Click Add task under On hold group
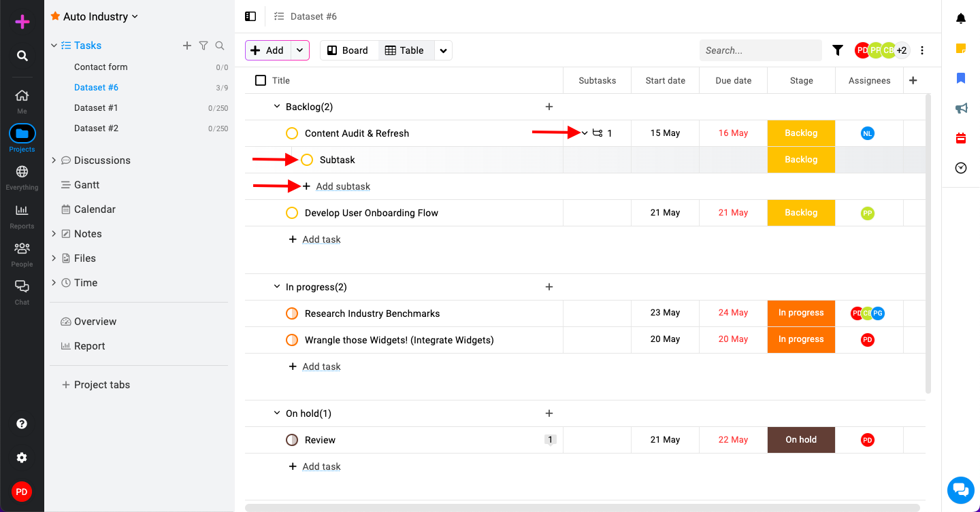980x512 pixels. pos(321,466)
